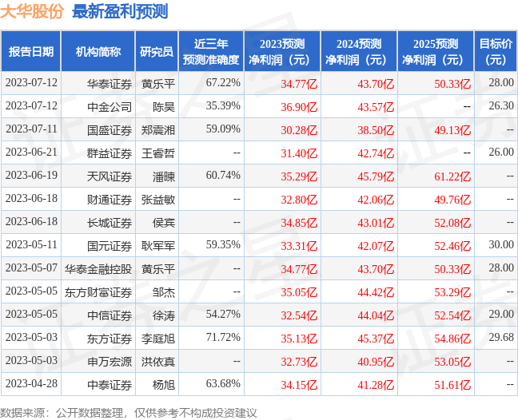Click 2024 forecast 45.79亿

(376, 176)
